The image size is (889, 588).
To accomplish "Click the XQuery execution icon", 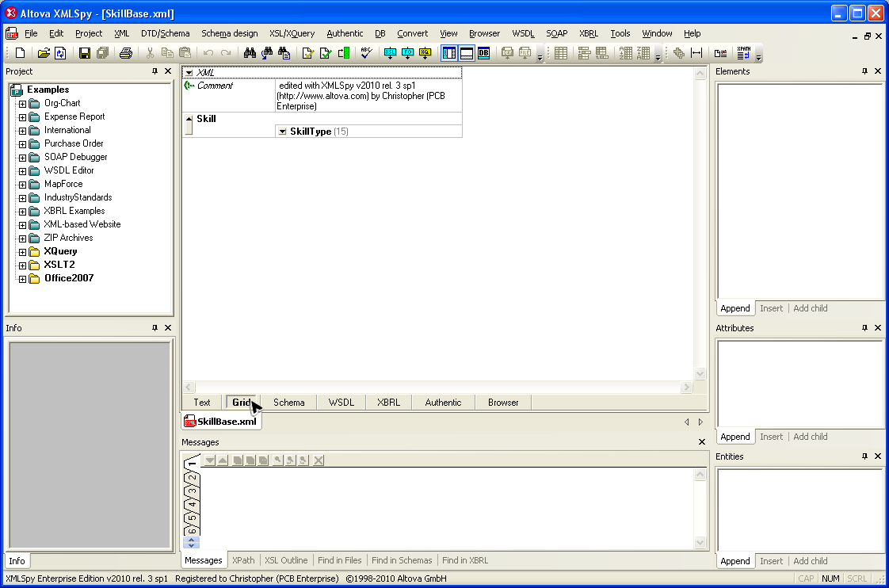I will [425, 53].
